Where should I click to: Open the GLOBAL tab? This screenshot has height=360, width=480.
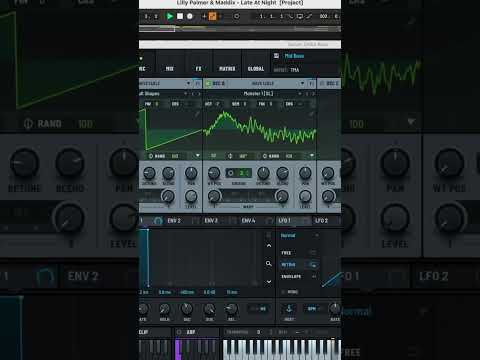(x=256, y=69)
